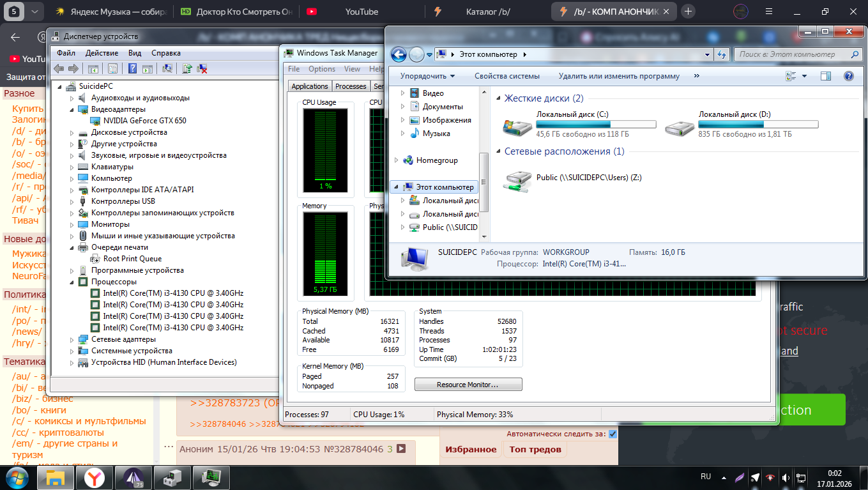Open the Вид menu in Device Manager
This screenshot has width=868, height=490.
pos(135,53)
